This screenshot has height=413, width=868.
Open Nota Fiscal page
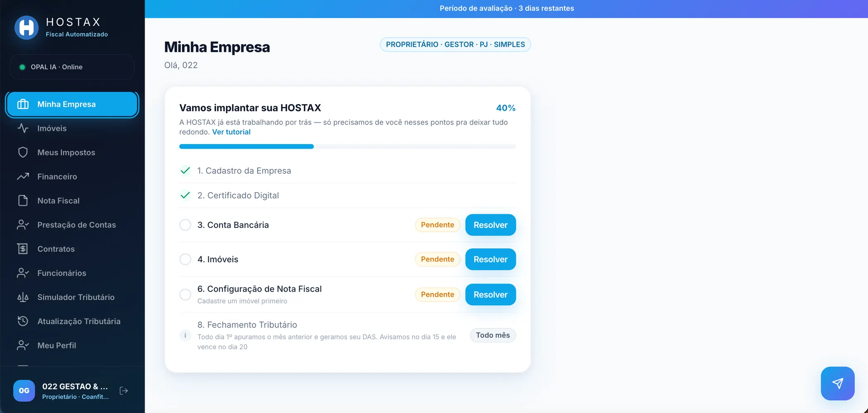coord(72,201)
